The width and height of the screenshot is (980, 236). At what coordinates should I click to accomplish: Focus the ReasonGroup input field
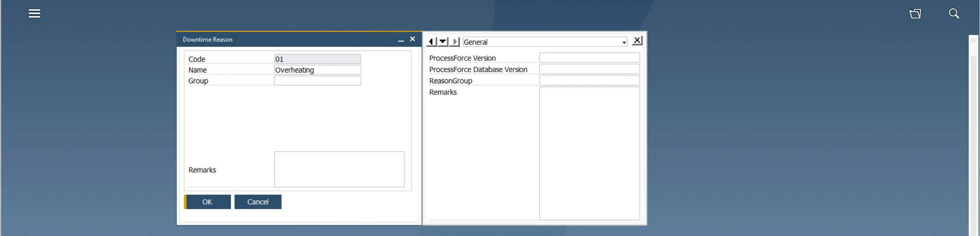[x=590, y=81]
